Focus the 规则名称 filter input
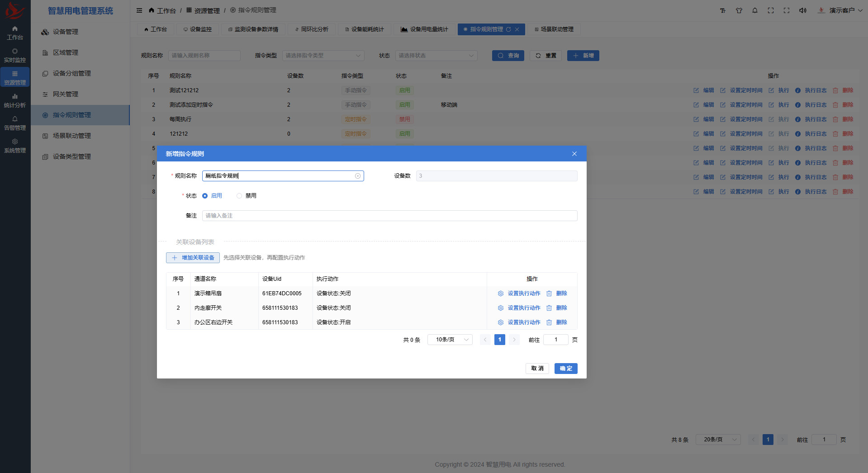Screen dimensions: 868x473 pos(204,56)
